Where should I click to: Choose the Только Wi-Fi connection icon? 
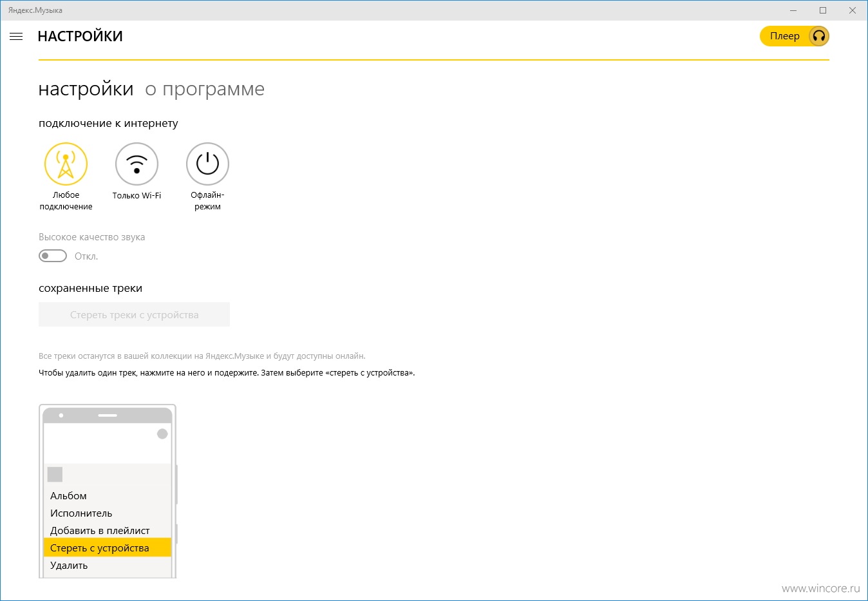pos(137,164)
